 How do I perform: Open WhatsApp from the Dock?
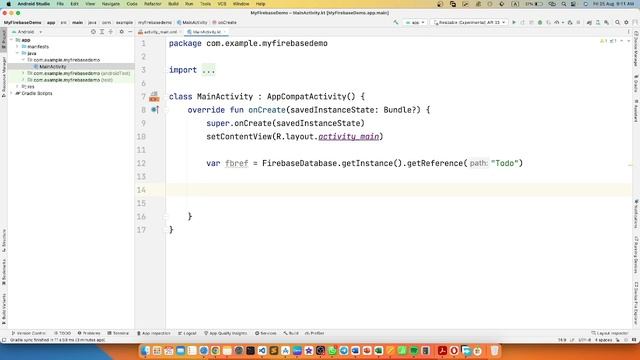click(332, 351)
